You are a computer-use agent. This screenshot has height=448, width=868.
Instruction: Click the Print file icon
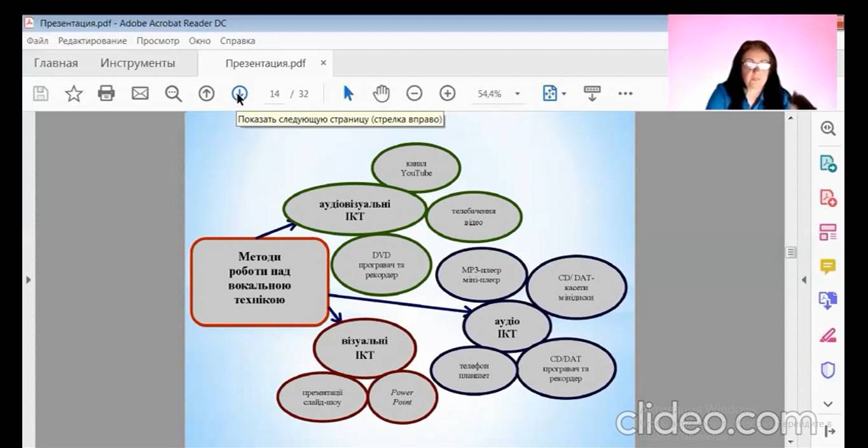(x=106, y=94)
